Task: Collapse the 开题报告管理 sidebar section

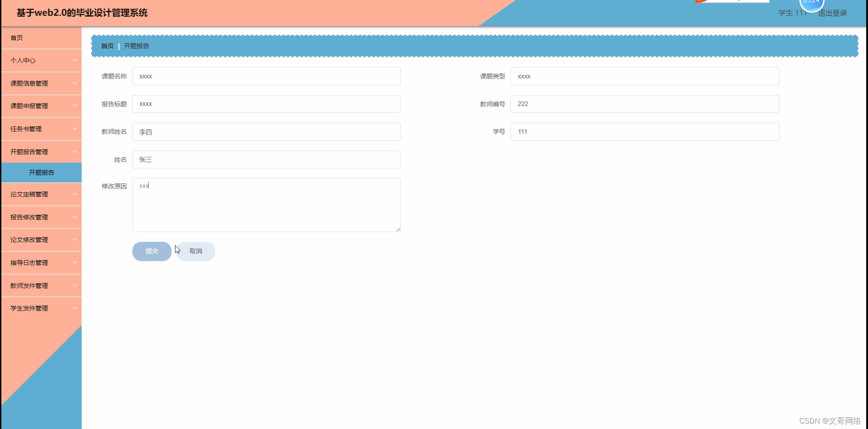Action: pos(41,151)
